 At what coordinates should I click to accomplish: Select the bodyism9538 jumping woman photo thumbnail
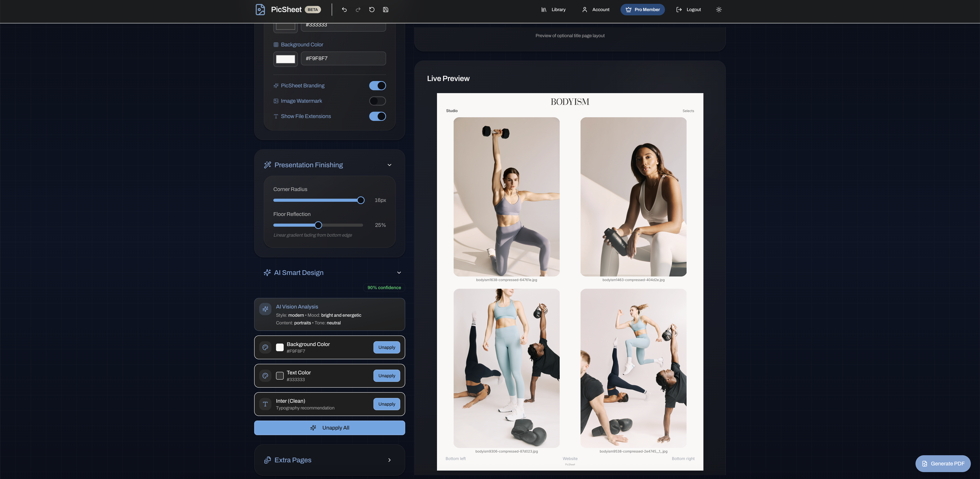click(633, 368)
